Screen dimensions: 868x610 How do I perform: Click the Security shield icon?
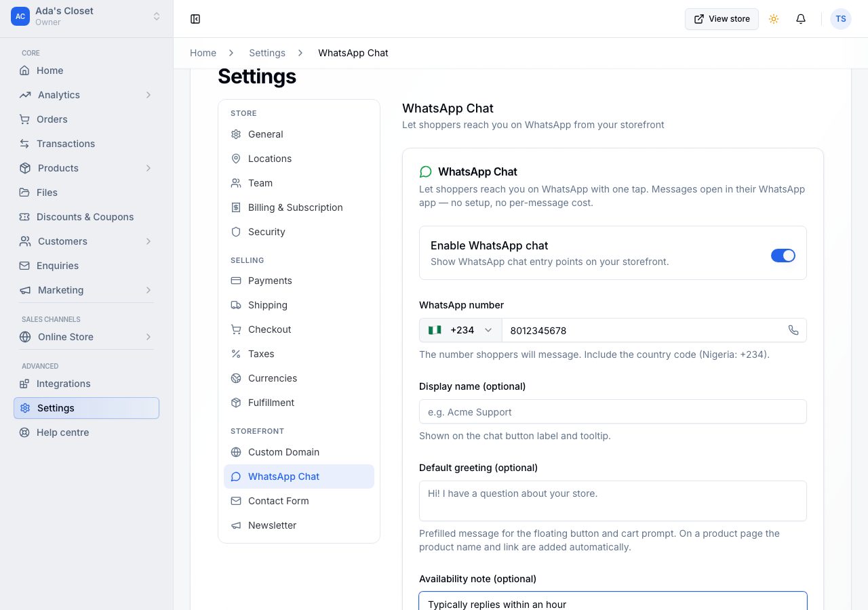[236, 232]
